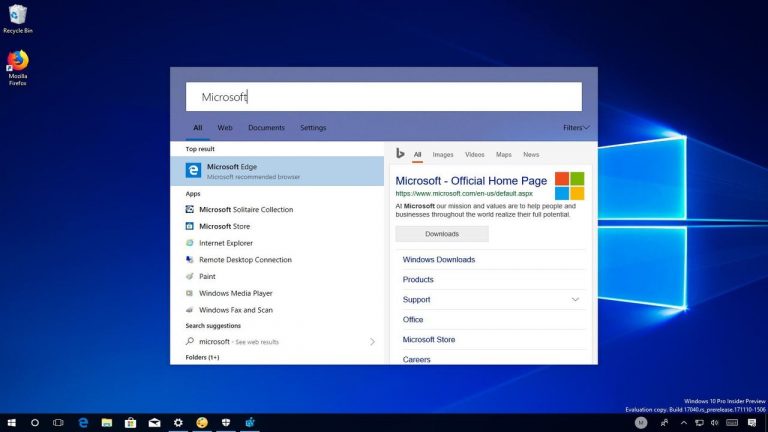This screenshot has width=768, height=432.
Task: Switch to Bing Images tab
Action: pyautogui.click(x=443, y=154)
